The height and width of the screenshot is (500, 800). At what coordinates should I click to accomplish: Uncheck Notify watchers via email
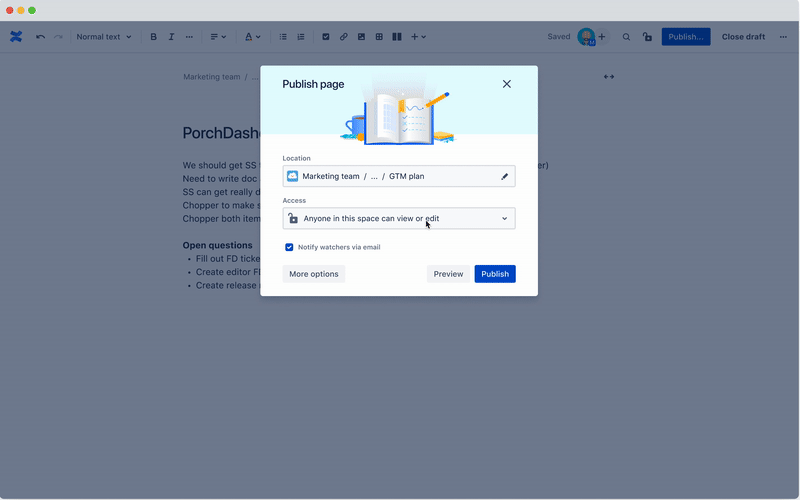pyautogui.click(x=289, y=247)
